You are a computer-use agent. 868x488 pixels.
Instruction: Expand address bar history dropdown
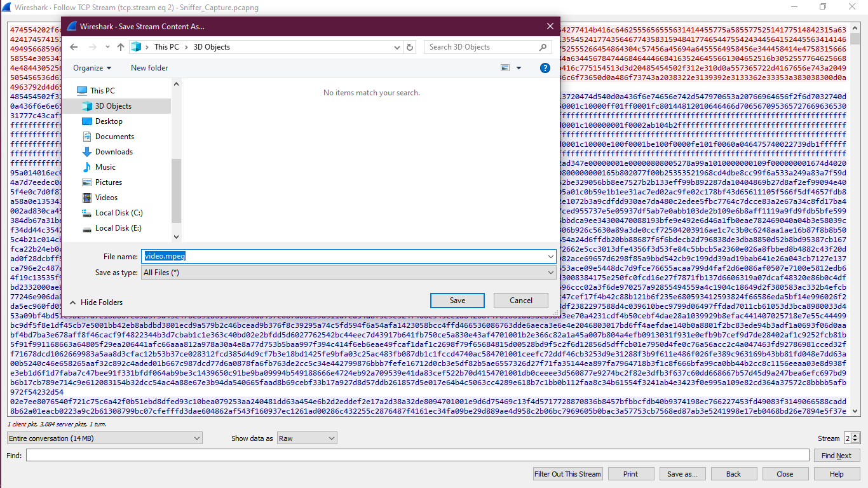[x=398, y=47]
